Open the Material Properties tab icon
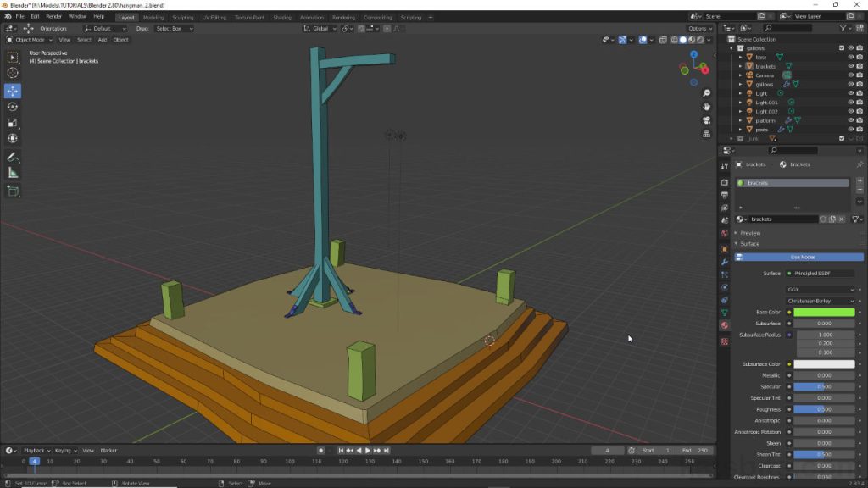868x488 pixels. (725, 324)
